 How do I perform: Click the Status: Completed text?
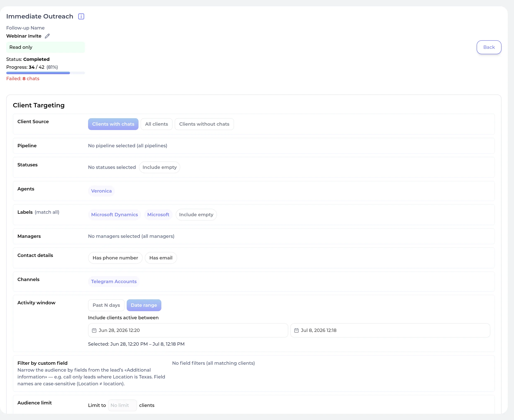tap(28, 60)
